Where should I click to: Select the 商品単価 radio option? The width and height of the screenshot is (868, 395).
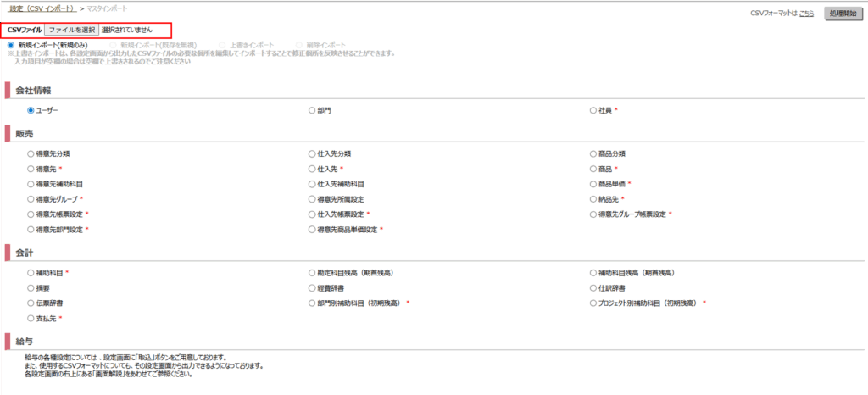point(593,184)
